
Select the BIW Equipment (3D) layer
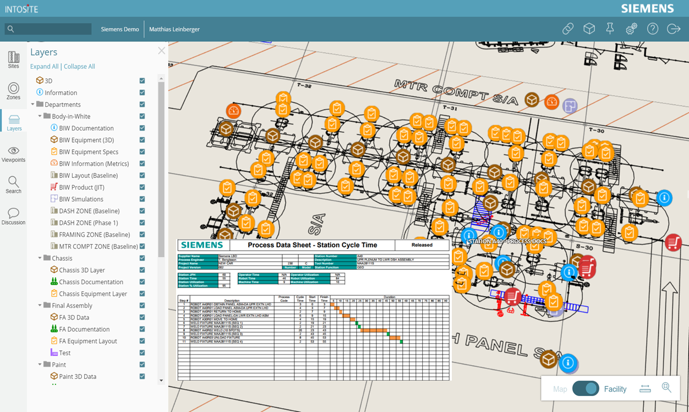(x=86, y=140)
